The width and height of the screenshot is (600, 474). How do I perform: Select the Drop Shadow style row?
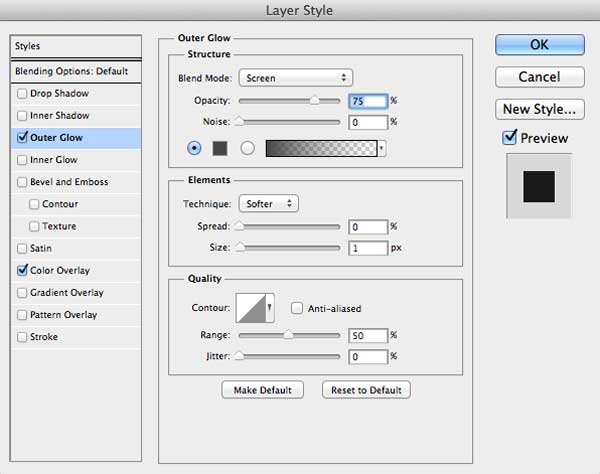[76, 94]
